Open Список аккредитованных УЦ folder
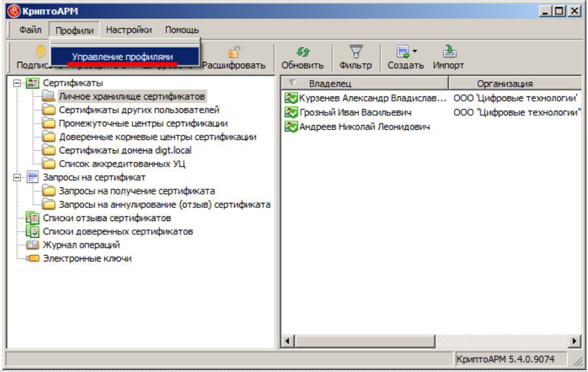The width and height of the screenshot is (588, 372). pyautogui.click(x=122, y=164)
